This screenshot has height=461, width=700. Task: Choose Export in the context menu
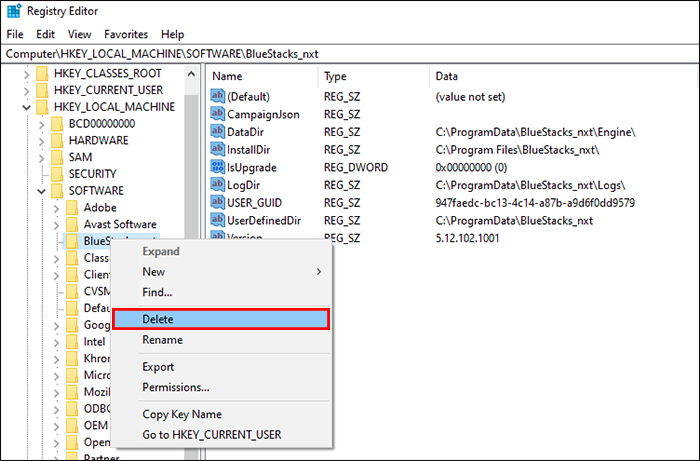coord(221,367)
